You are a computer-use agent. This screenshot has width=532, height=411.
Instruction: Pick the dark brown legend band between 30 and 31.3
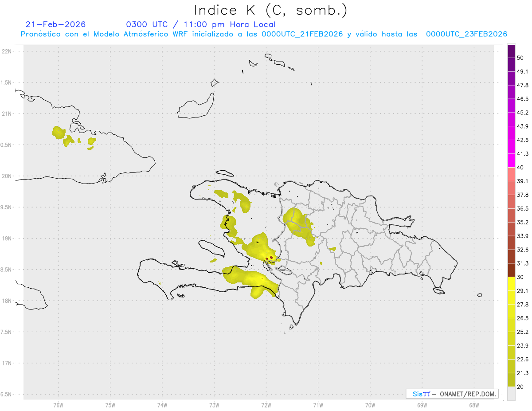511,270
